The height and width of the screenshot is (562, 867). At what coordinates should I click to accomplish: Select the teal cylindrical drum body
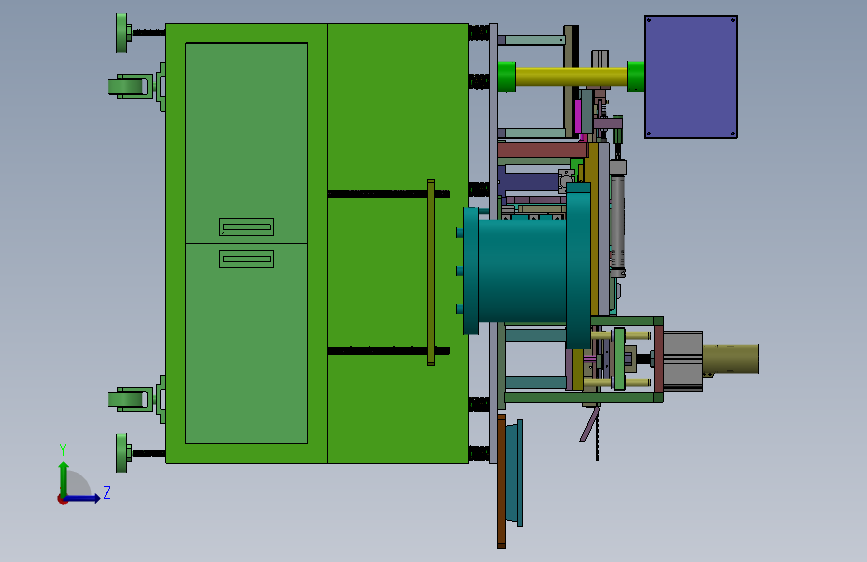coord(522,271)
